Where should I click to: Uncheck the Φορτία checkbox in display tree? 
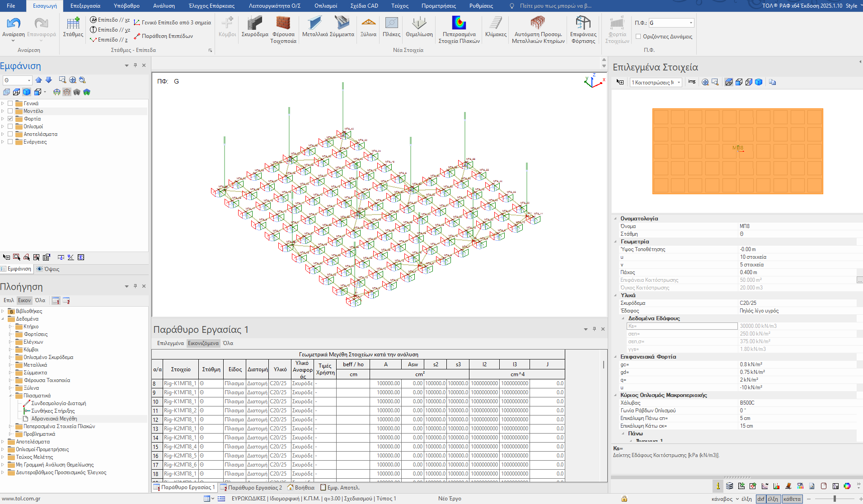[x=10, y=119]
